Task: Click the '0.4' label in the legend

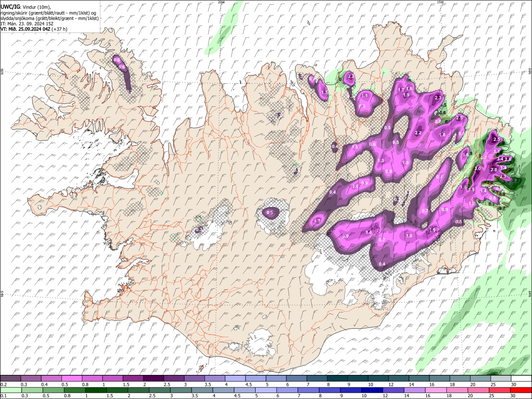Action: 44,384
